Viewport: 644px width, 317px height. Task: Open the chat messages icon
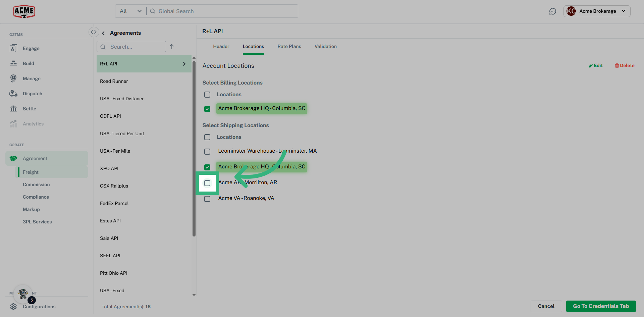coord(552,11)
